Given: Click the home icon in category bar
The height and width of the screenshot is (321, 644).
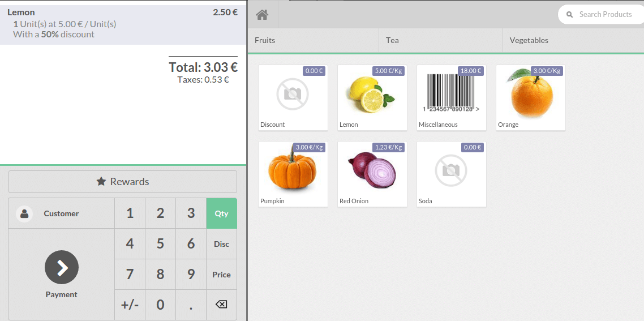Looking at the screenshot, I should 262,15.
